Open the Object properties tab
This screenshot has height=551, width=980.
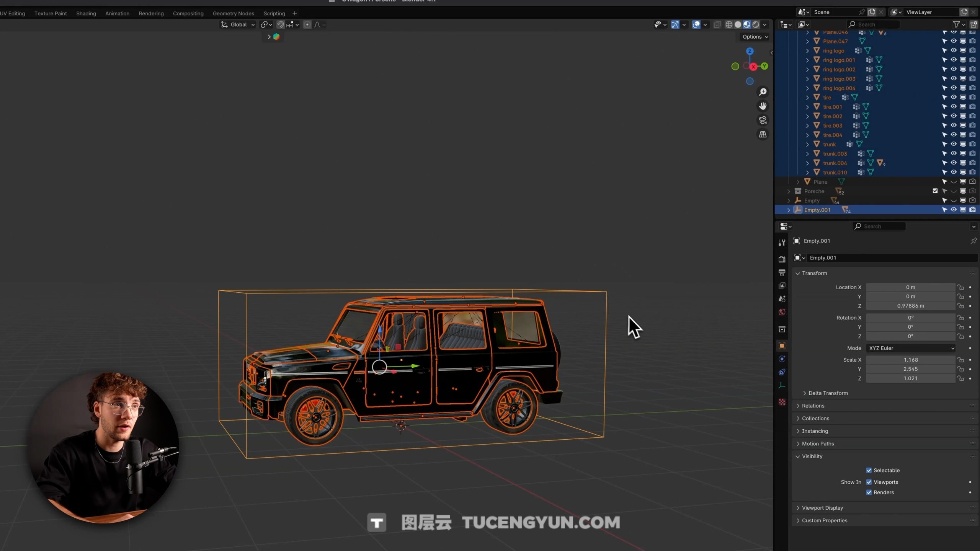pos(782,346)
